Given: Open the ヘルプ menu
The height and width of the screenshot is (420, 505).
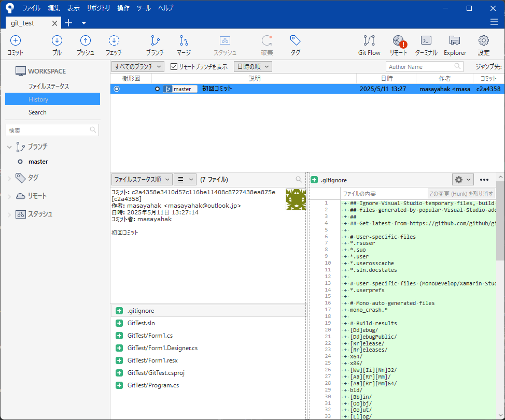Looking at the screenshot, I should [165, 8].
